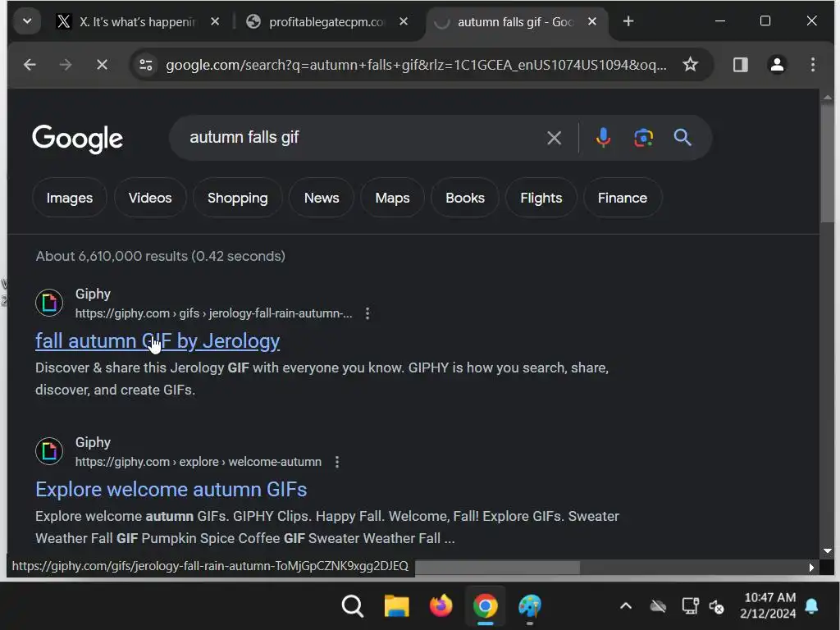The width and height of the screenshot is (840, 630).
Task: Filter results by Videos
Action: coord(150,198)
